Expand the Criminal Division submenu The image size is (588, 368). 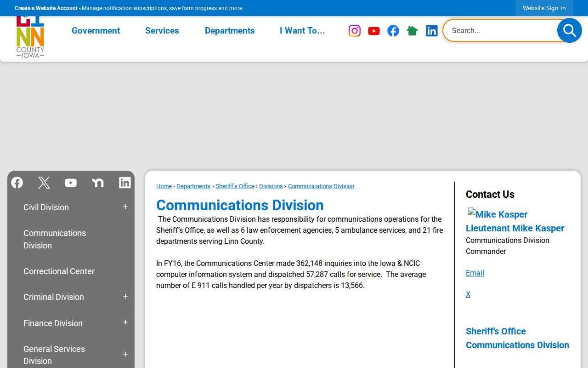[x=125, y=297]
